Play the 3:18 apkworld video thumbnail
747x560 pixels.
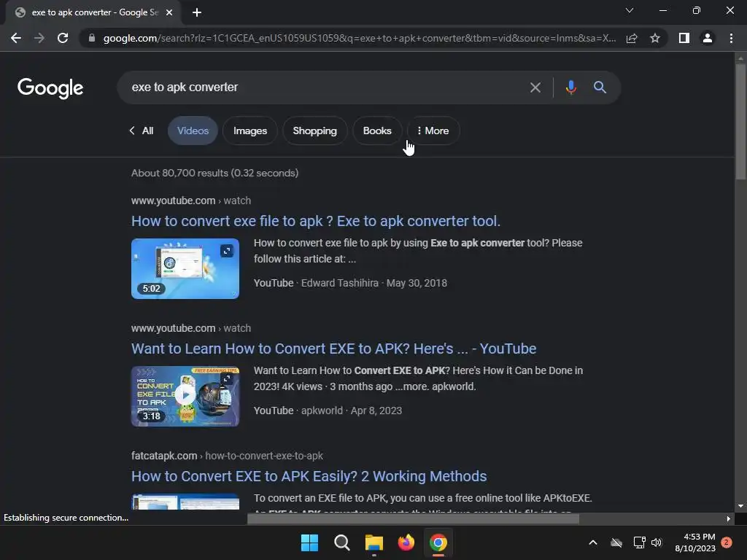coord(185,396)
